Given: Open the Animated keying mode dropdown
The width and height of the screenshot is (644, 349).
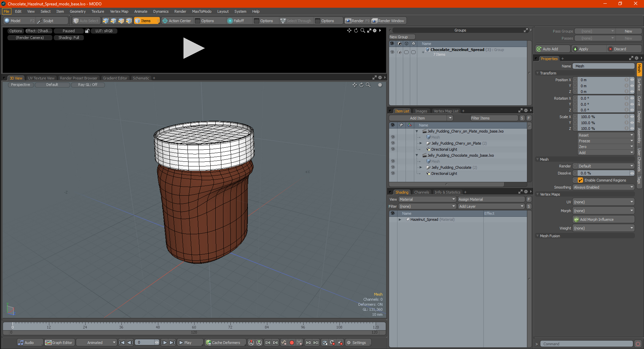Looking at the screenshot, I should (97, 343).
